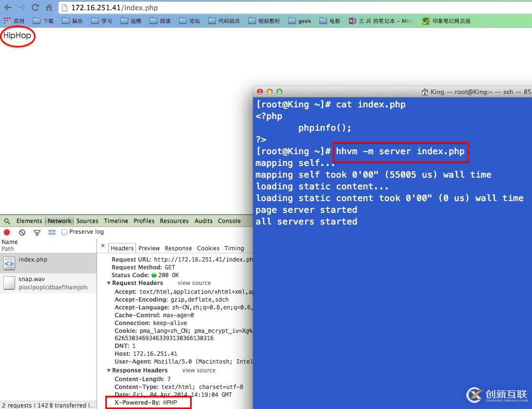532x409 pixels.
Task: Switch to the Console panel tab
Action: click(x=229, y=221)
